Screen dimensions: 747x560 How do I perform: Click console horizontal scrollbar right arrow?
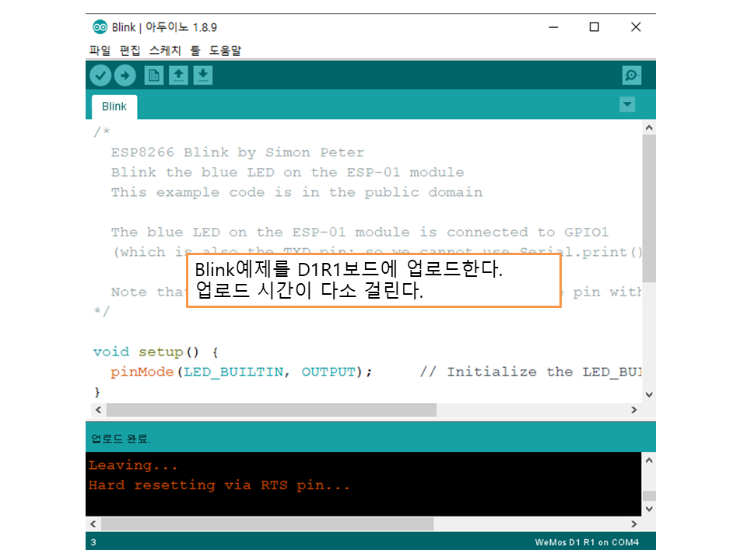point(633,523)
